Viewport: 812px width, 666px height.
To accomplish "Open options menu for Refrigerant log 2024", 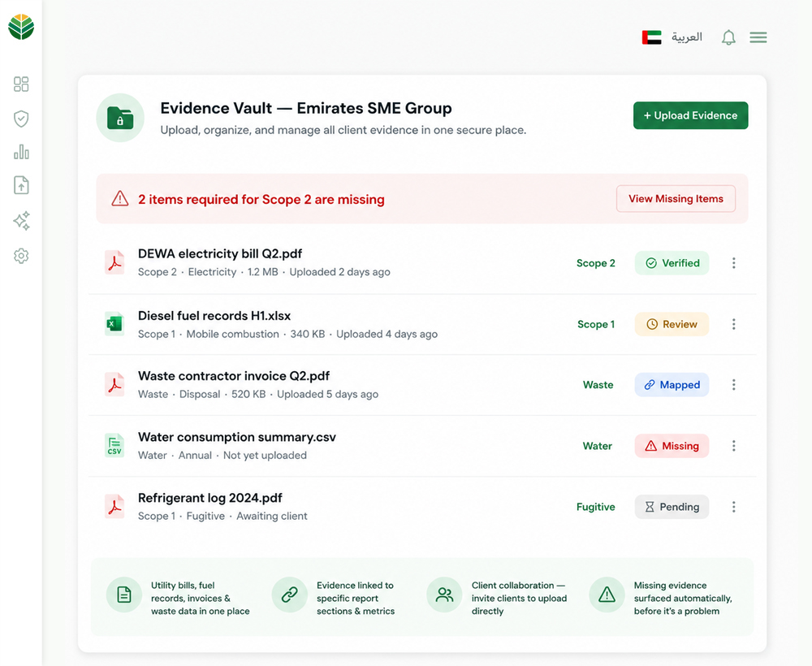I will click(x=734, y=507).
